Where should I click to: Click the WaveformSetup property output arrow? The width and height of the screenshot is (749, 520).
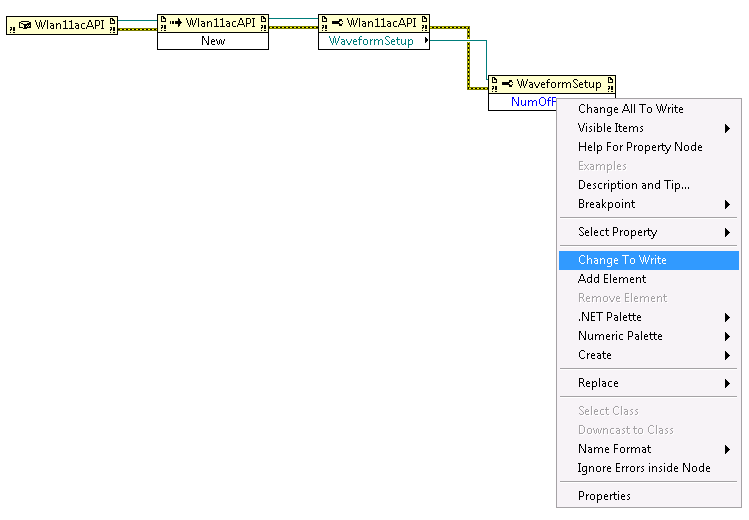427,42
